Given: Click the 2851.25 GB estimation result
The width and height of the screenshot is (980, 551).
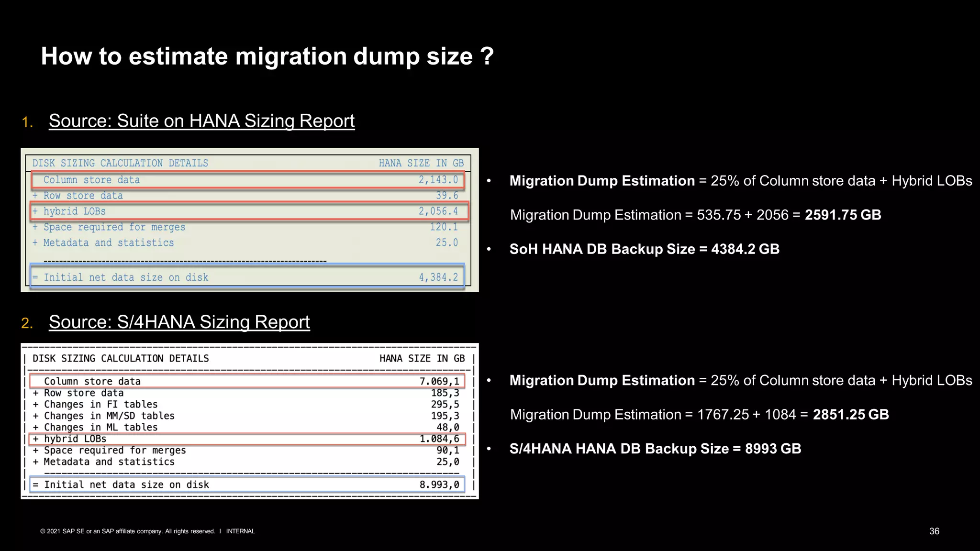Looking at the screenshot, I should tap(851, 414).
